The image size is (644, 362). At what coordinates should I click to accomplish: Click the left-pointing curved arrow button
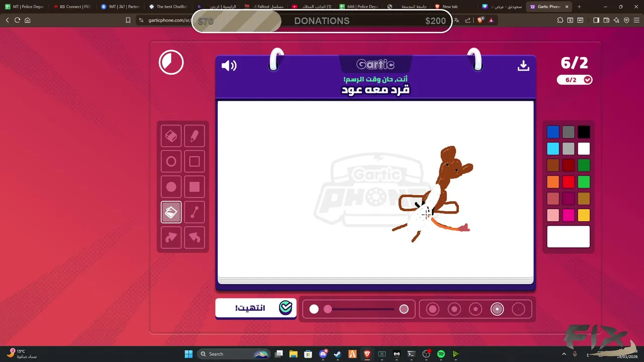[195, 238]
